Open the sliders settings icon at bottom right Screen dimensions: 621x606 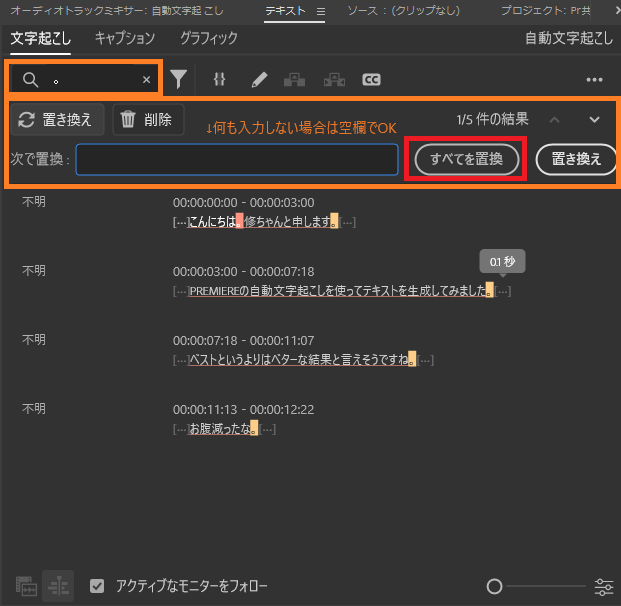point(604,587)
